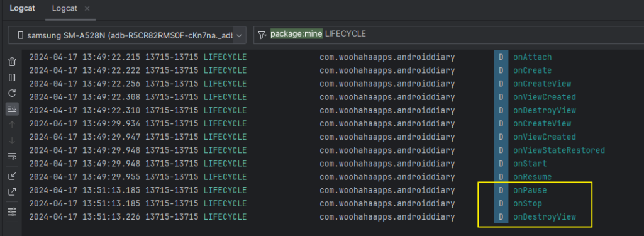Click the LIFECYCLE tag in the onCreate row

(225, 70)
